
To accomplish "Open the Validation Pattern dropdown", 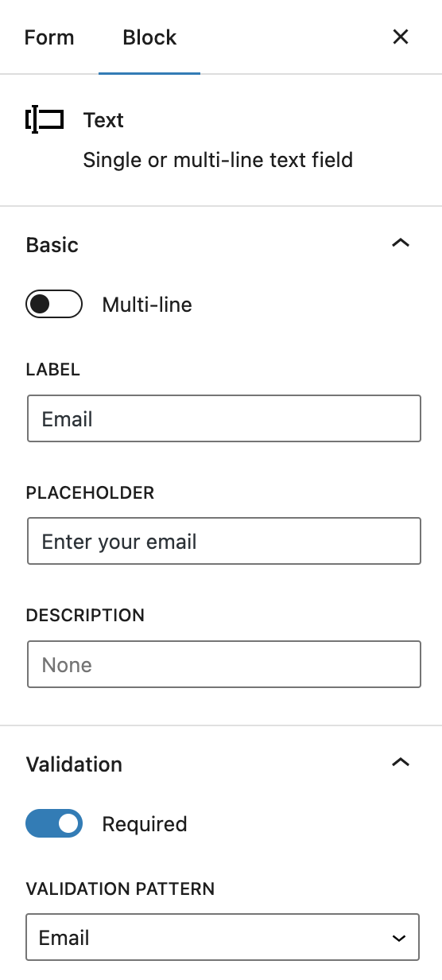I will click(x=223, y=938).
